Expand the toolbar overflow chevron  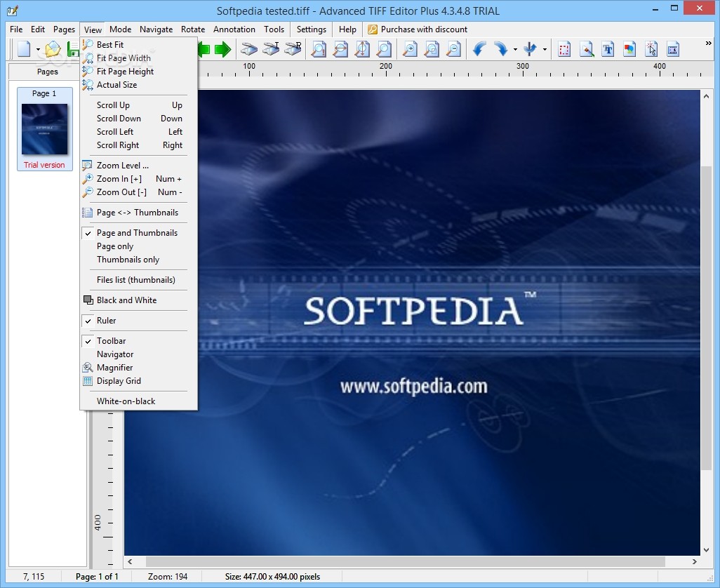tap(708, 43)
